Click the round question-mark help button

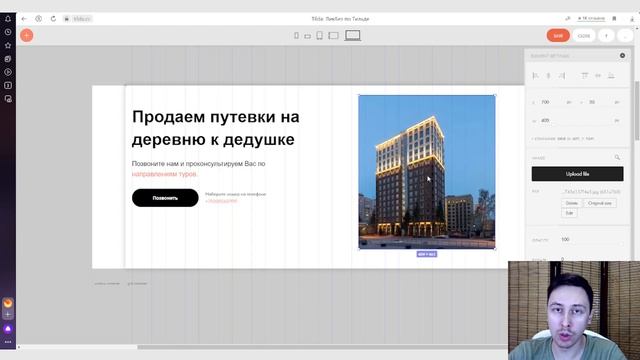(x=606, y=36)
